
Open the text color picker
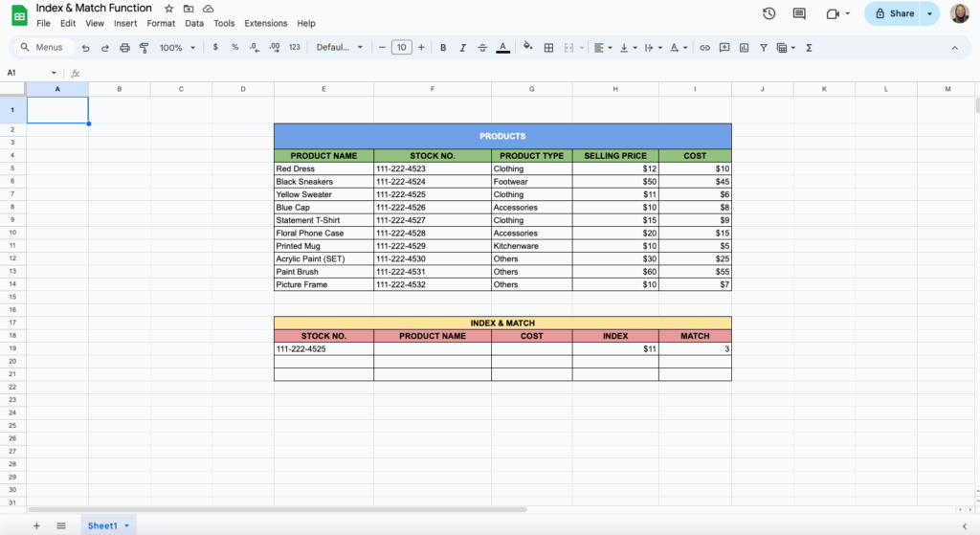click(502, 48)
